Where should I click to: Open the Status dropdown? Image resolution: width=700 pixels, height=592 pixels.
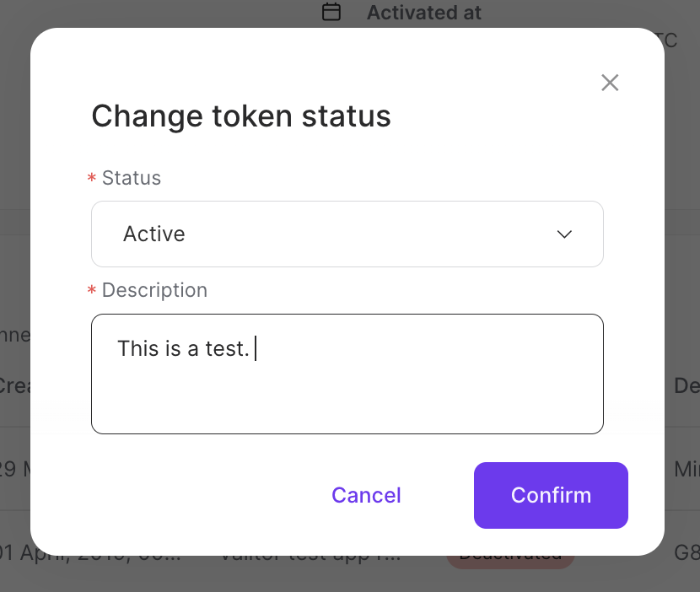[347, 234]
